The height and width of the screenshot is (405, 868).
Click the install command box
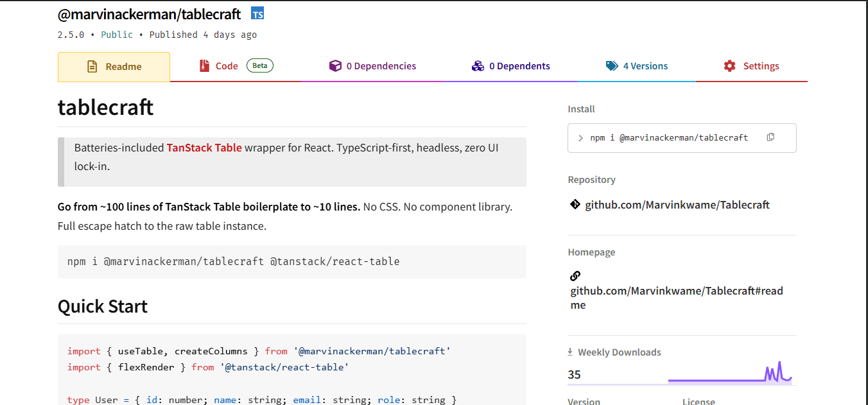tap(682, 138)
